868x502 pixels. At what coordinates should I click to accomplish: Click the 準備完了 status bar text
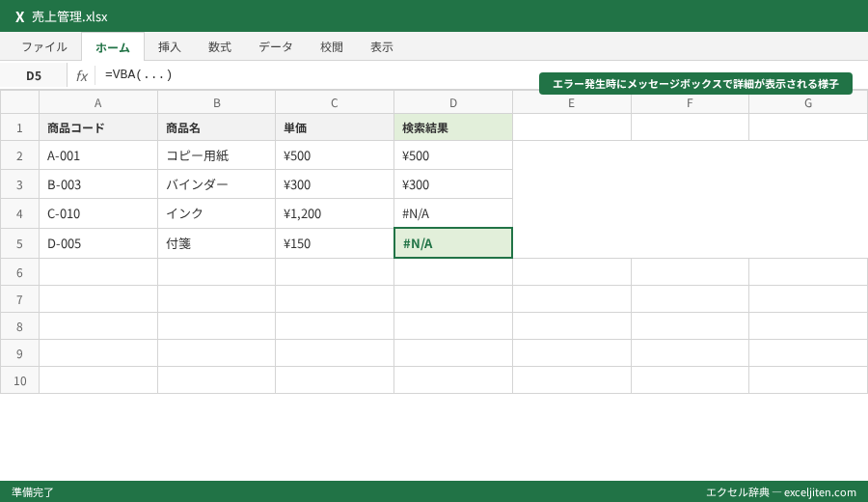pos(33,492)
